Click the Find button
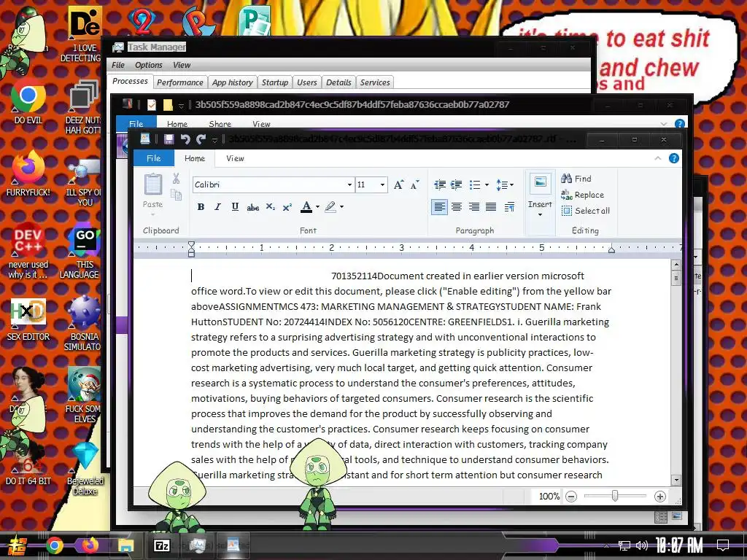 [576, 179]
